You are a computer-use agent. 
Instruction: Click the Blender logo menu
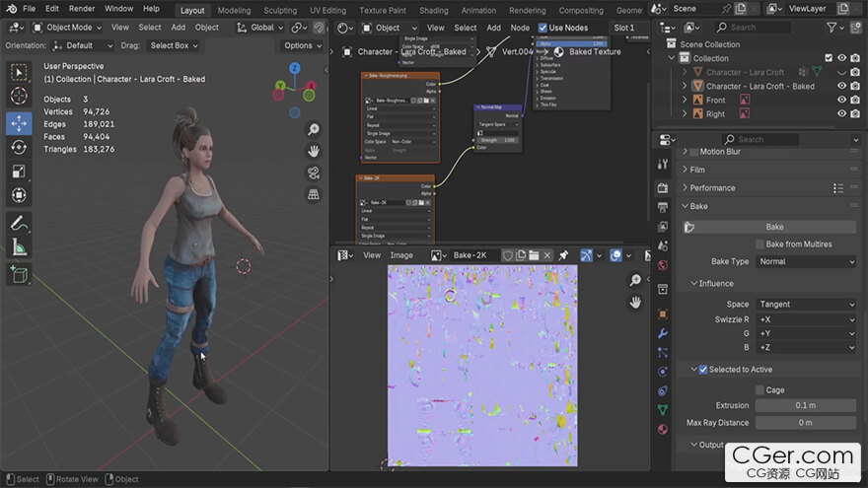click(11, 9)
